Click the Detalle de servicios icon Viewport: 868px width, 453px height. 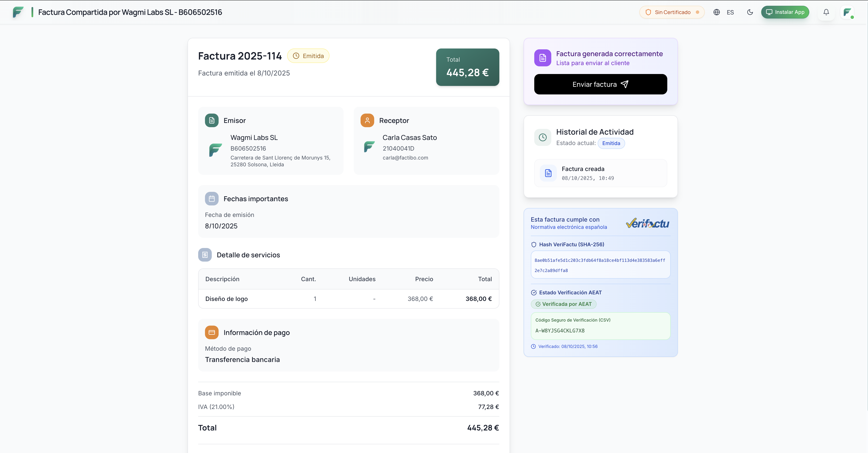(x=205, y=255)
